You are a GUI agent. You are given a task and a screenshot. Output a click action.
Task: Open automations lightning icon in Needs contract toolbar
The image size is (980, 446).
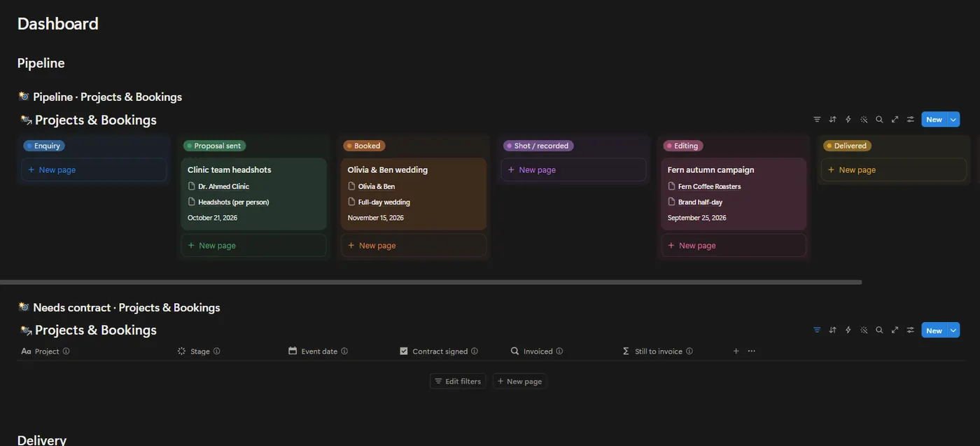click(848, 330)
